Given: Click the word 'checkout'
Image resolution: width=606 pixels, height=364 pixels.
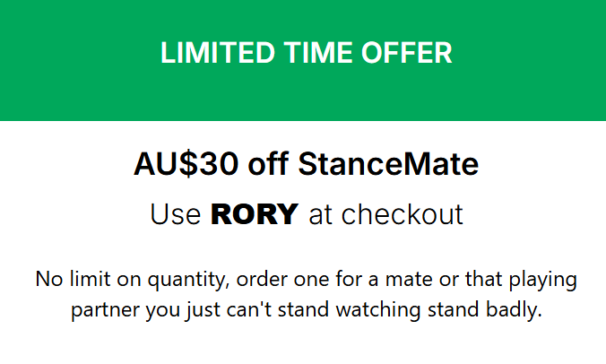Looking at the screenshot, I should click(x=402, y=213).
